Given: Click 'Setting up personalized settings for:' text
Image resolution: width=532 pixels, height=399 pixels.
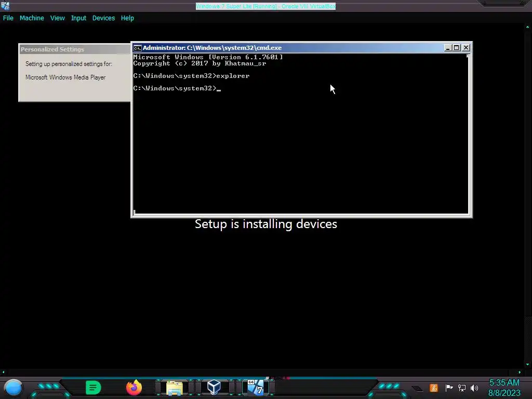Looking at the screenshot, I should click(x=69, y=64).
